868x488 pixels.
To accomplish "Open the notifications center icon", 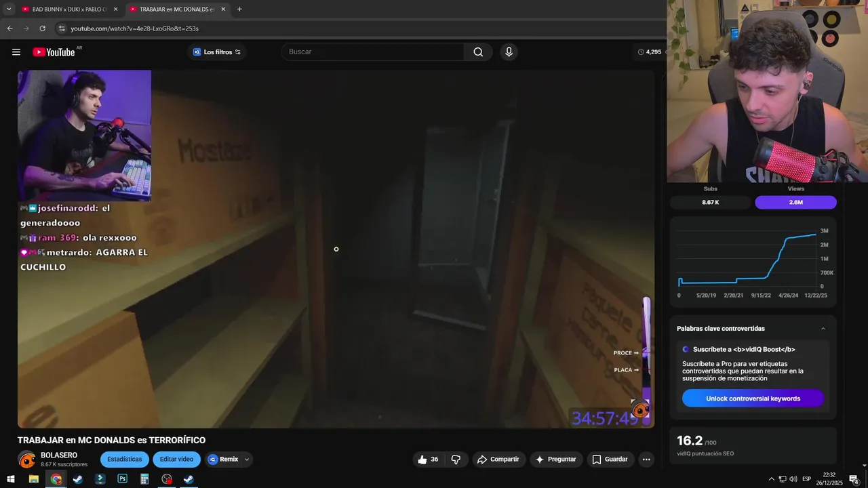I will coord(854,479).
